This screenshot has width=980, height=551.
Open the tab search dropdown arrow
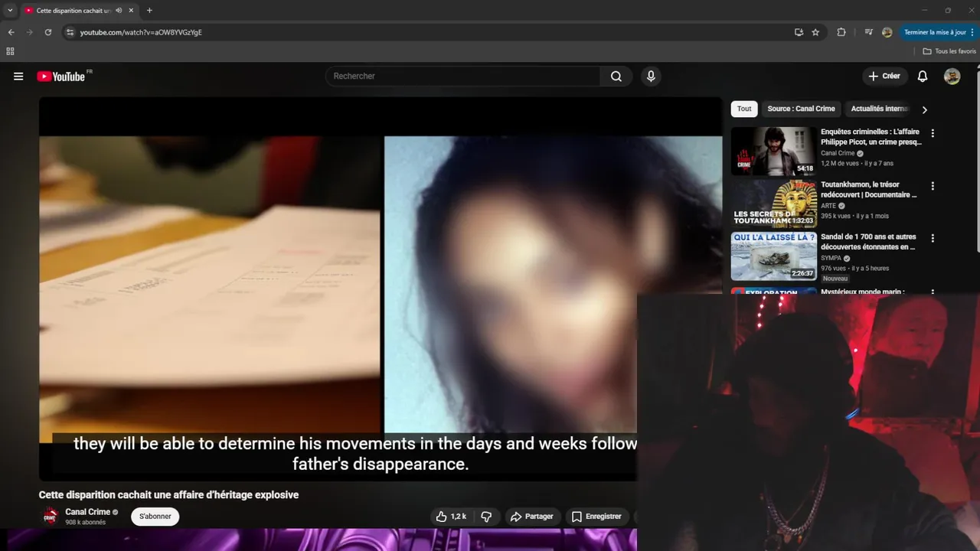(x=10, y=11)
